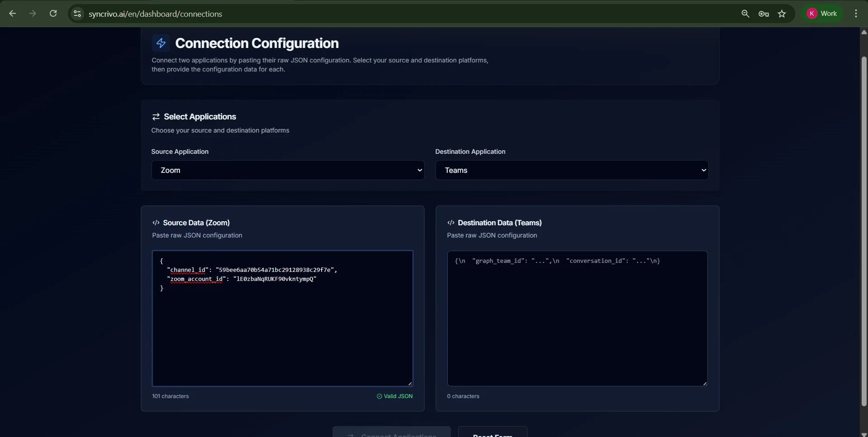The height and width of the screenshot is (437, 868).
Task: Click the Connection Configuration heading
Action: [x=257, y=43]
